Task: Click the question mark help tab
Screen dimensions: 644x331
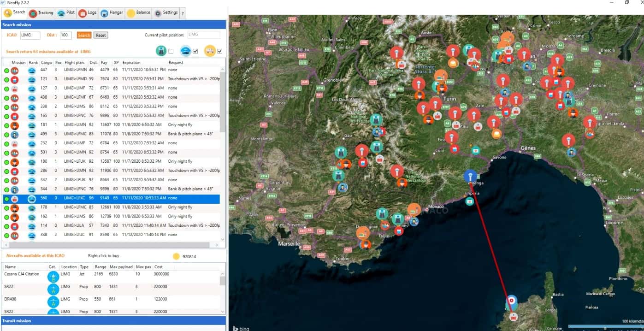Action: pyautogui.click(x=183, y=13)
